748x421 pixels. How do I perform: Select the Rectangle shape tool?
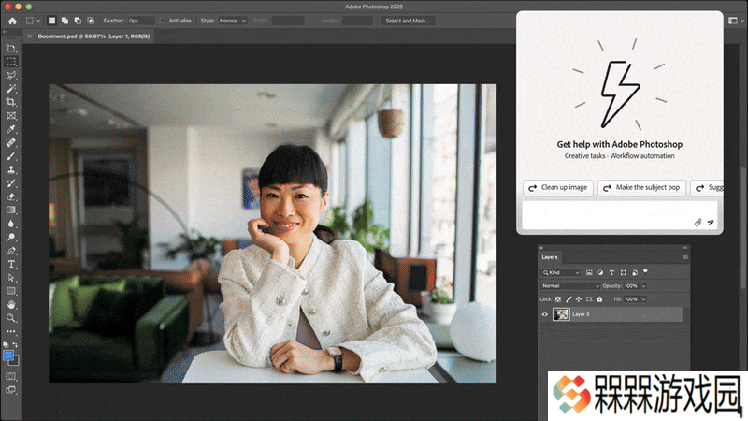coord(11,291)
